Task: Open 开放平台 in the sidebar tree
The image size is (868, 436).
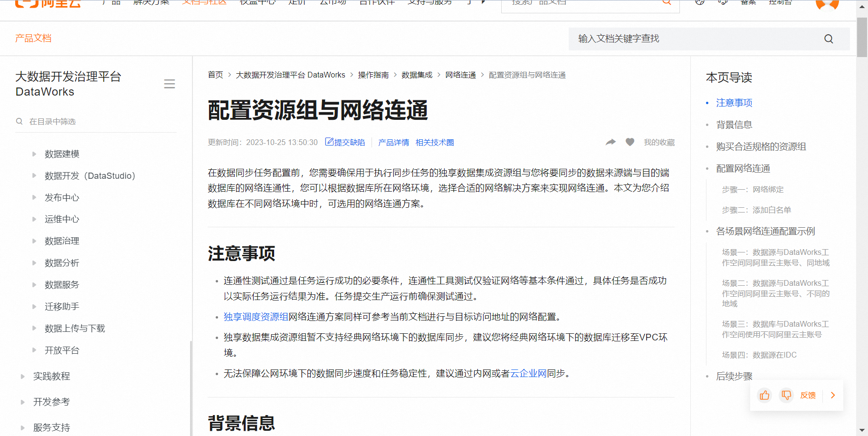Action: (x=62, y=350)
